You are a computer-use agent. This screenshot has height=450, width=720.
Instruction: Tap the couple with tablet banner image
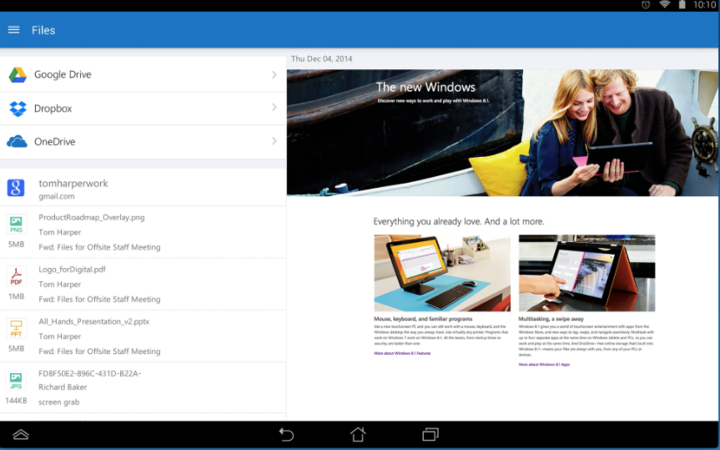(x=502, y=133)
